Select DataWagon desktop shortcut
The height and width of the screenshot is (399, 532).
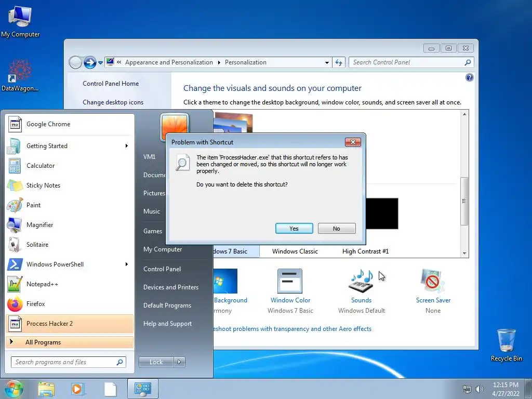(x=20, y=75)
